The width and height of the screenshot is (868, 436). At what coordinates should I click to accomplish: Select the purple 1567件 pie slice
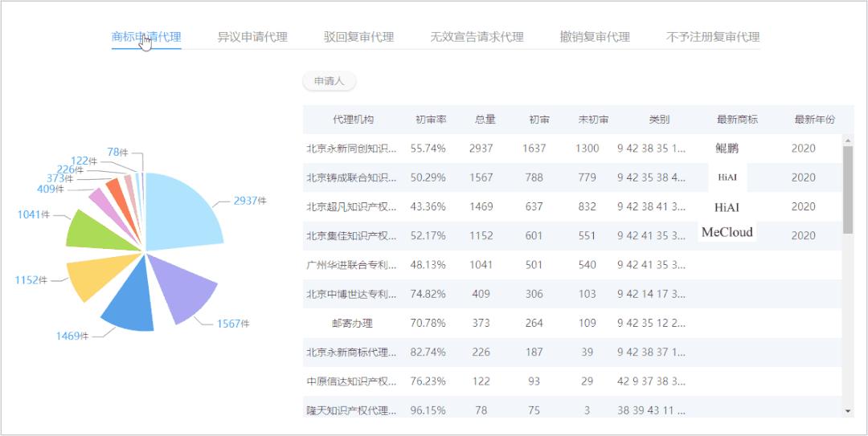(184, 287)
